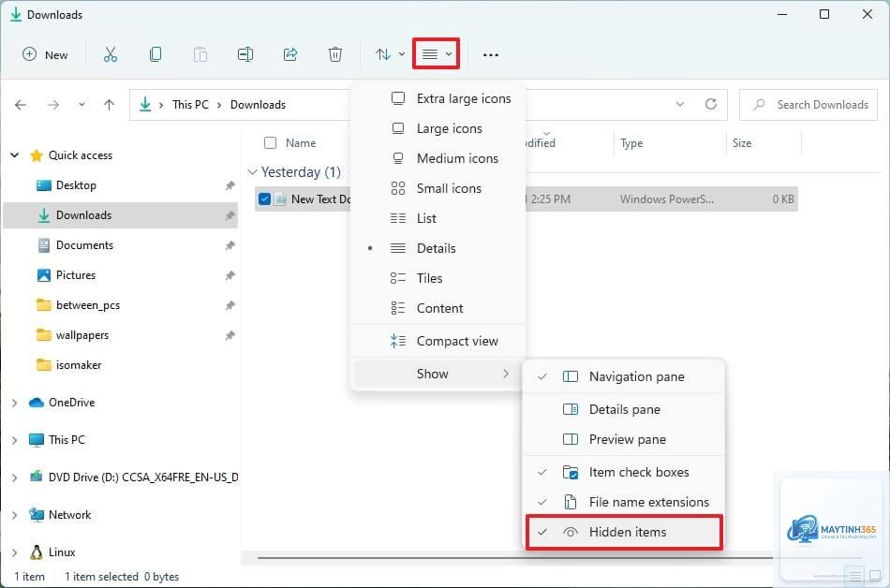The height and width of the screenshot is (588, 890).
Task: Toggle Navigation pane visibility
Action: [624, 376]
